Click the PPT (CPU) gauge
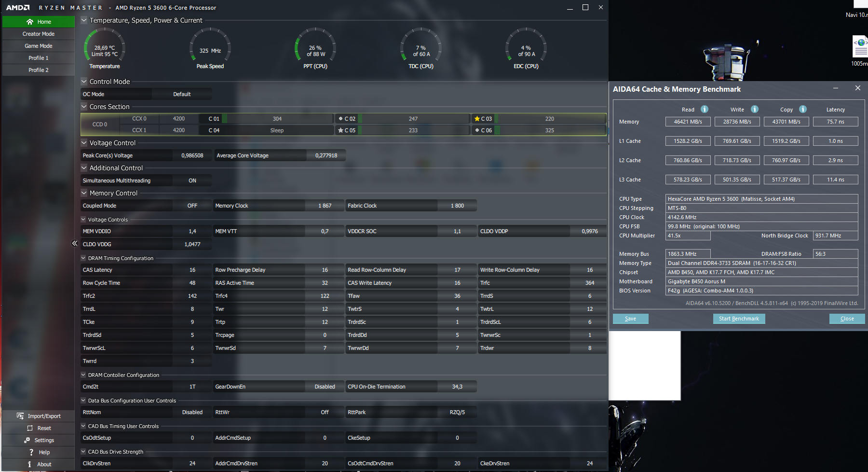 click(x=315, y=49)
